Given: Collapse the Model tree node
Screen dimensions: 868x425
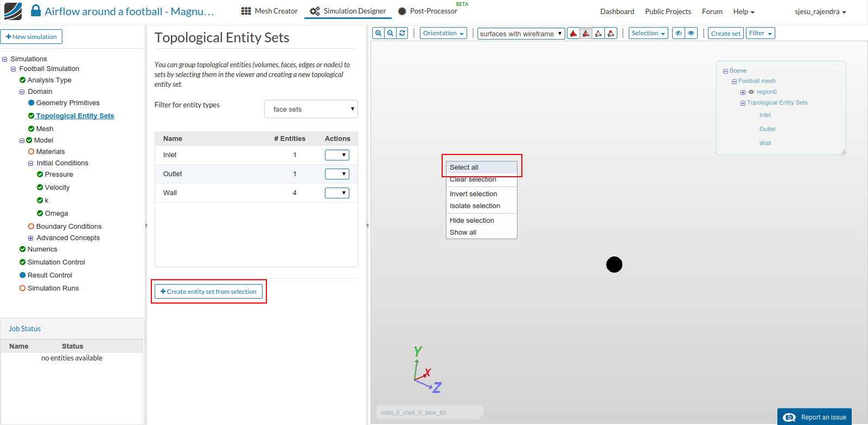Looking at the screenshot, I should (x=22, y=141).
